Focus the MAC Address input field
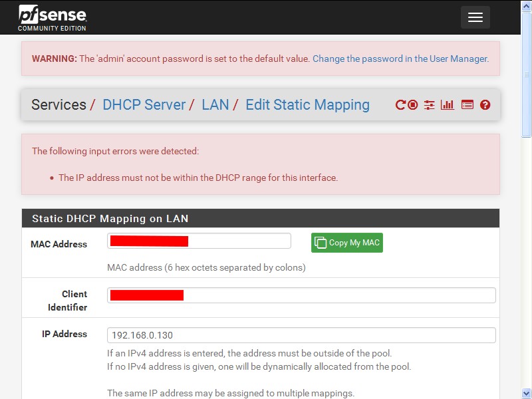 199,241
